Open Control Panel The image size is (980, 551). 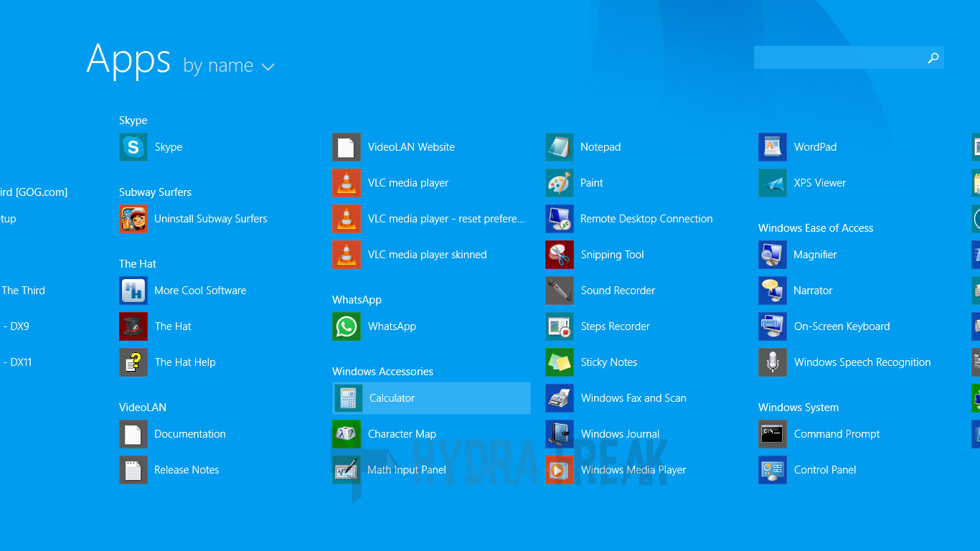tap(824, 470)
